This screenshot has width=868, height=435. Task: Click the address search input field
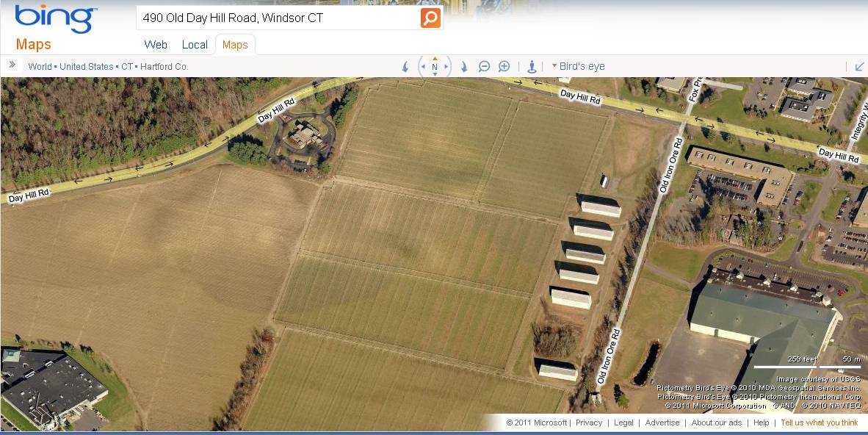pos(280,18)
